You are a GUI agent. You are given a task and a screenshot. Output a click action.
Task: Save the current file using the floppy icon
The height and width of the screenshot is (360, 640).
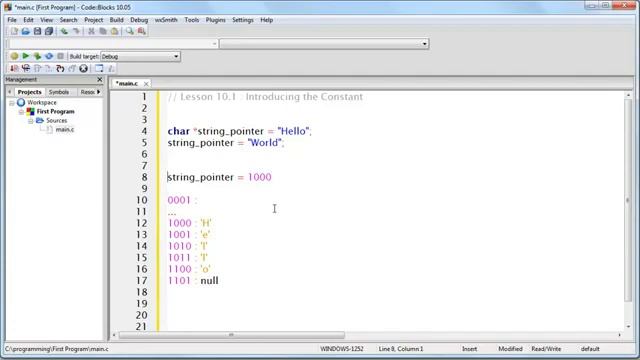(x=37, y=31)
